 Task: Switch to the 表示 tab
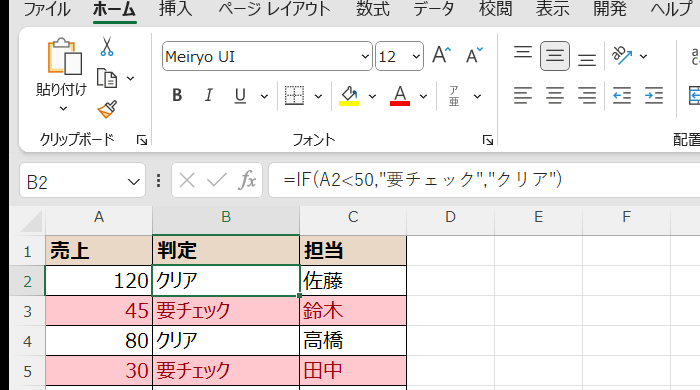(553, 8)
